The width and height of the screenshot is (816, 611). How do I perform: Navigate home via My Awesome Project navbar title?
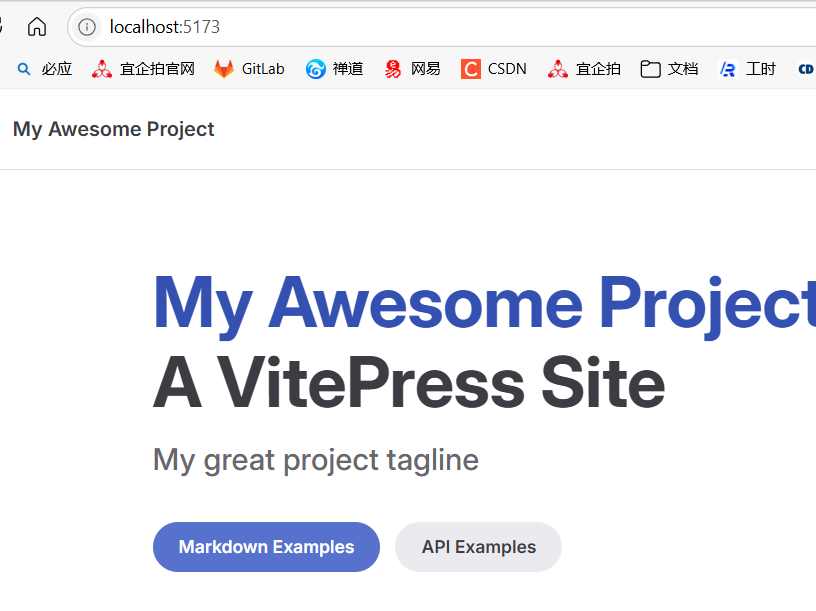113,129
